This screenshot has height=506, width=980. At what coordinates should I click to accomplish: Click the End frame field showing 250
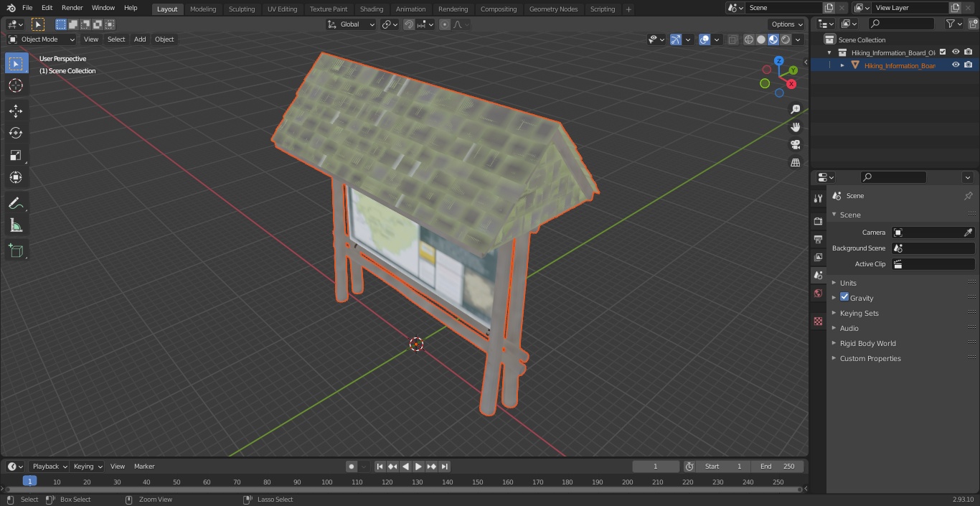pyautogui.click(x=778, y=467)
